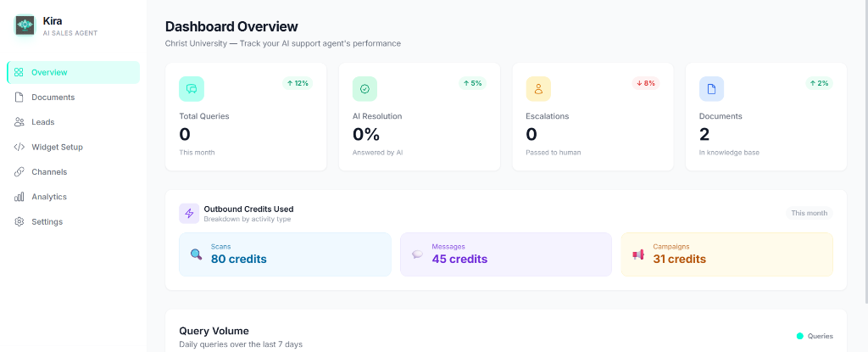868x352 pixels.
Task: Click the 2% increase badge
Action: (x=820, y=83)
